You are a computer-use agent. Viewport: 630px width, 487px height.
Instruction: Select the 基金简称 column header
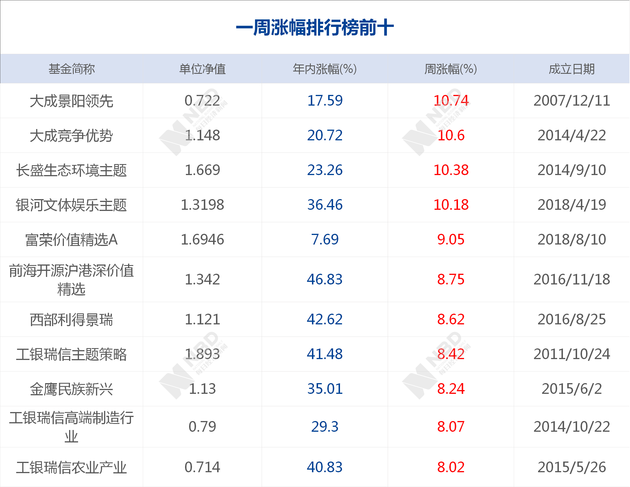coord(72,69)
